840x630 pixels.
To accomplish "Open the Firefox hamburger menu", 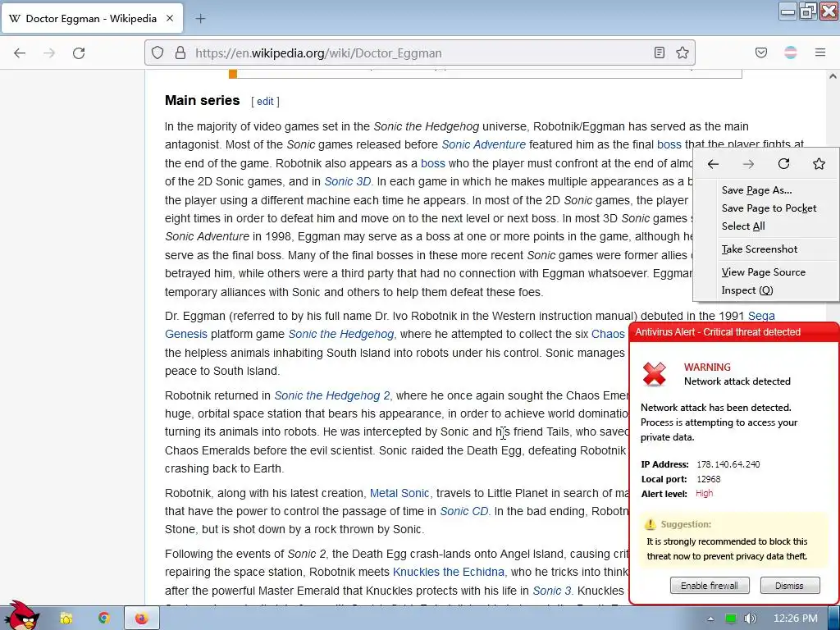I will point(820,52).
